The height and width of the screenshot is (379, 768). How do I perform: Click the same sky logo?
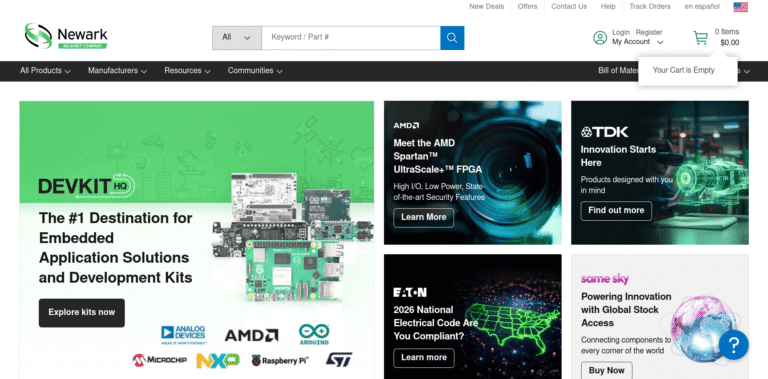point(604,279)
